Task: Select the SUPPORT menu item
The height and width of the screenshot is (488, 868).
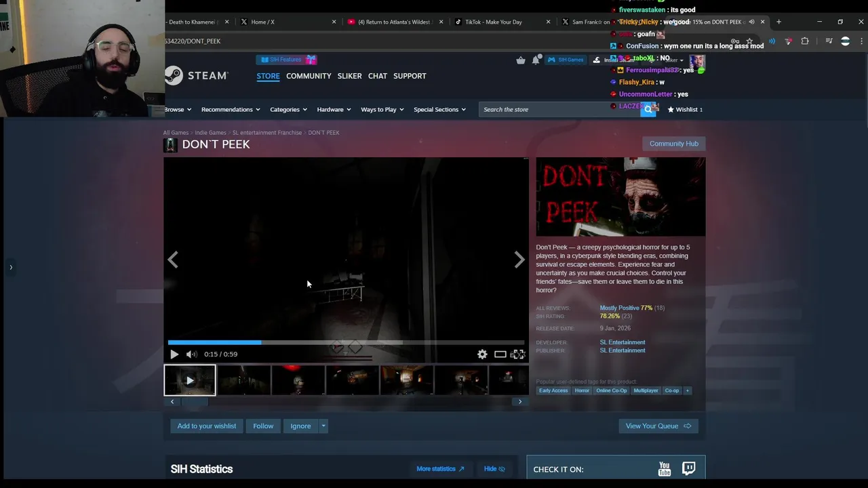Action: click(410, 76)
